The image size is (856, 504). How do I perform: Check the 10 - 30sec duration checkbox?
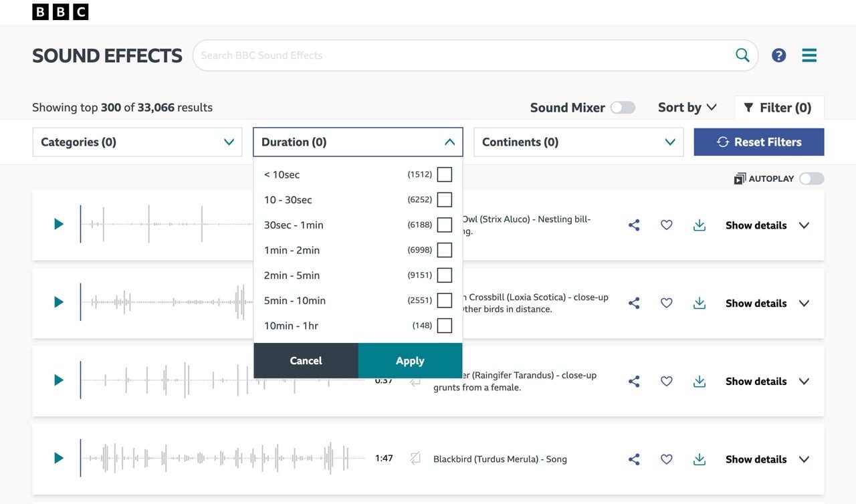(445, 199)
